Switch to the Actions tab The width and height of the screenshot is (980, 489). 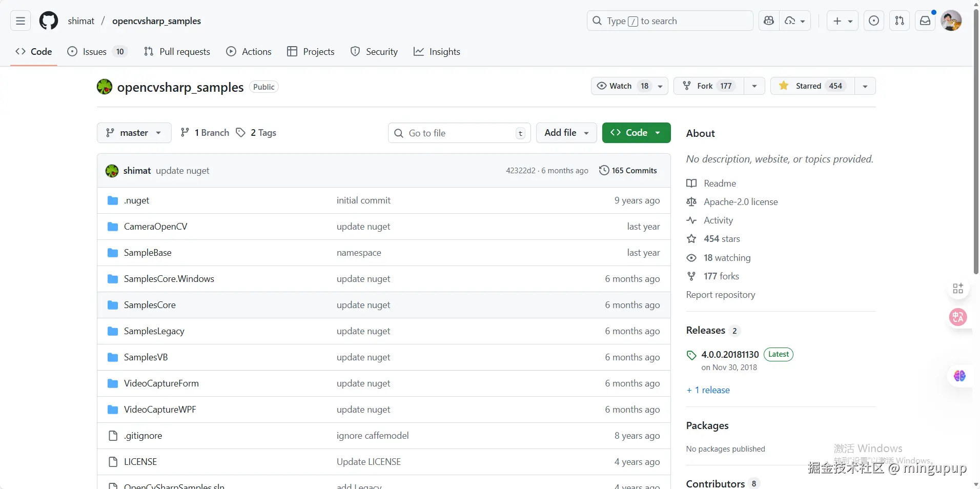(x=249, y=52)
